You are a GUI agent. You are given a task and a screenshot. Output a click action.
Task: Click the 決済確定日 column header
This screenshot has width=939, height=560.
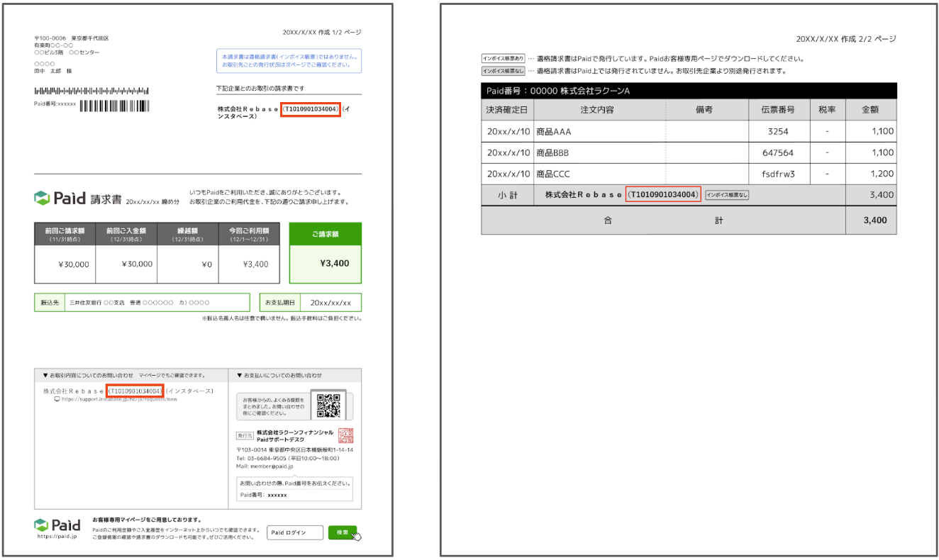point(507,110)
